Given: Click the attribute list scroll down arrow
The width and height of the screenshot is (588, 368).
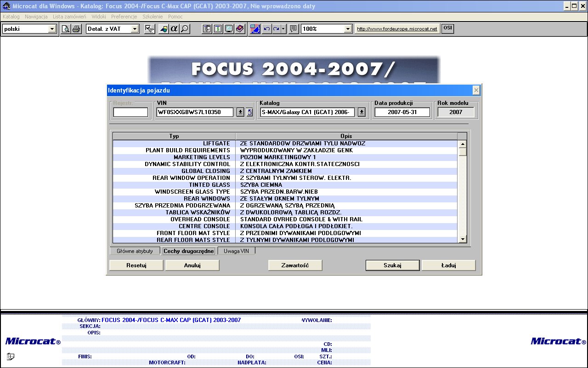Looking at the screenshot, I should pos(463,239).
